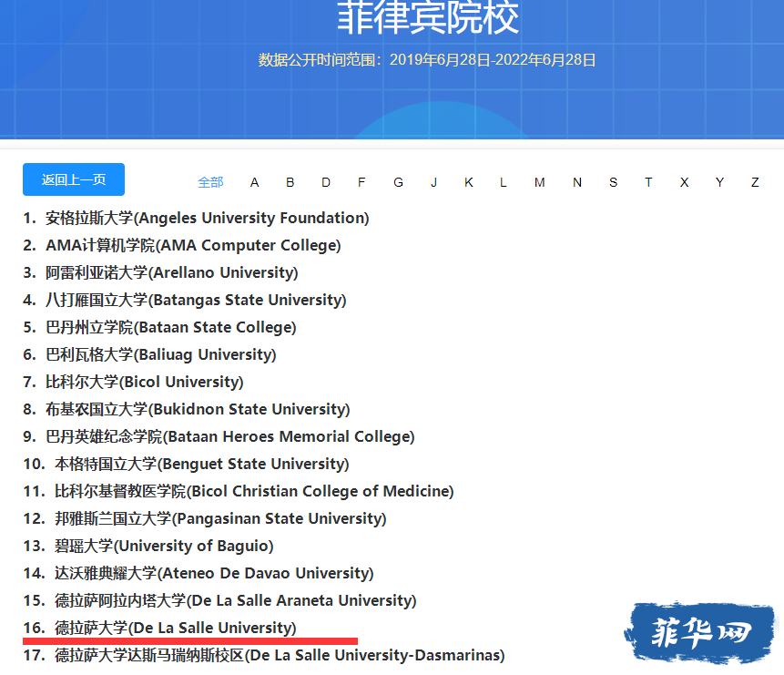
Task: Filter schools by letter Y
Action: click(719, 182)
